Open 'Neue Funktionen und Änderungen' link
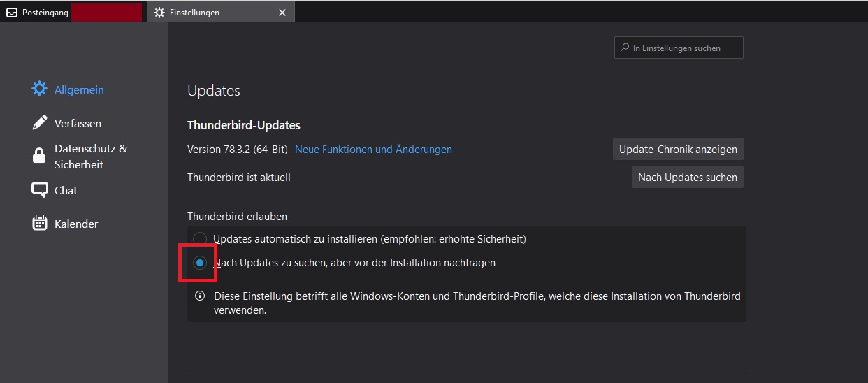 tap(373, 149)
